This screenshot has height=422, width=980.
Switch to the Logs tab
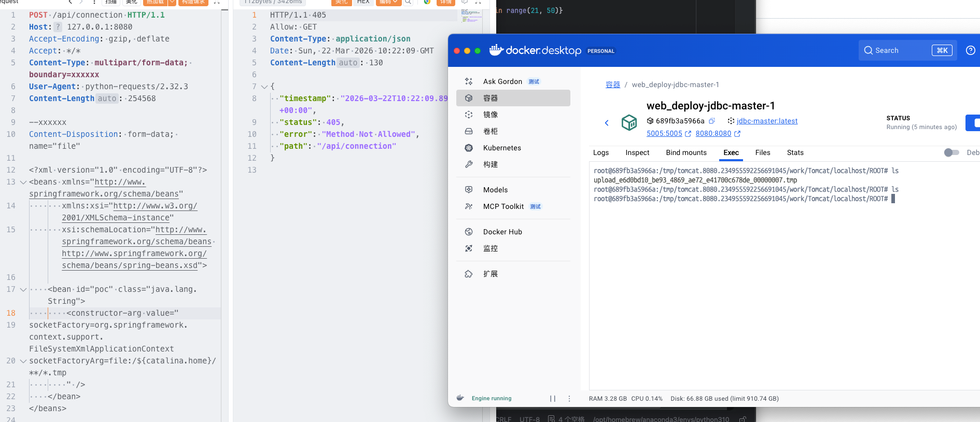601,152
